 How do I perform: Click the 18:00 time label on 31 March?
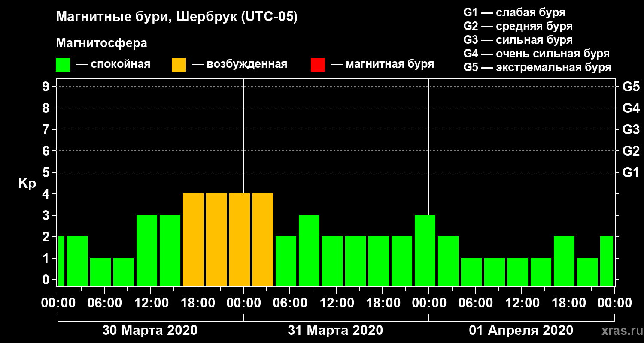pos(383,303)
